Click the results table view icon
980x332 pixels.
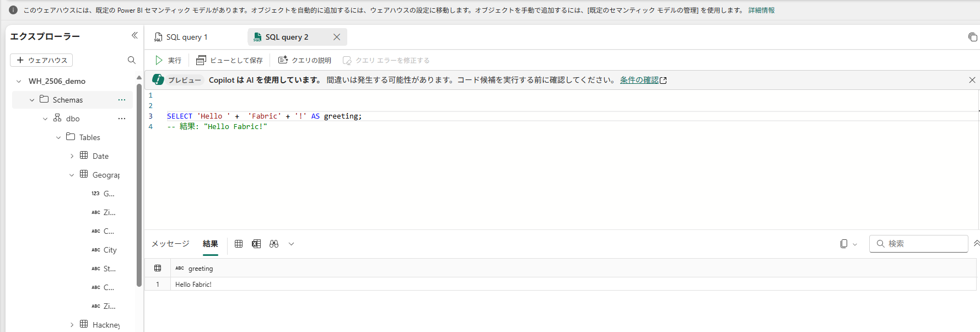pos(239,244)
